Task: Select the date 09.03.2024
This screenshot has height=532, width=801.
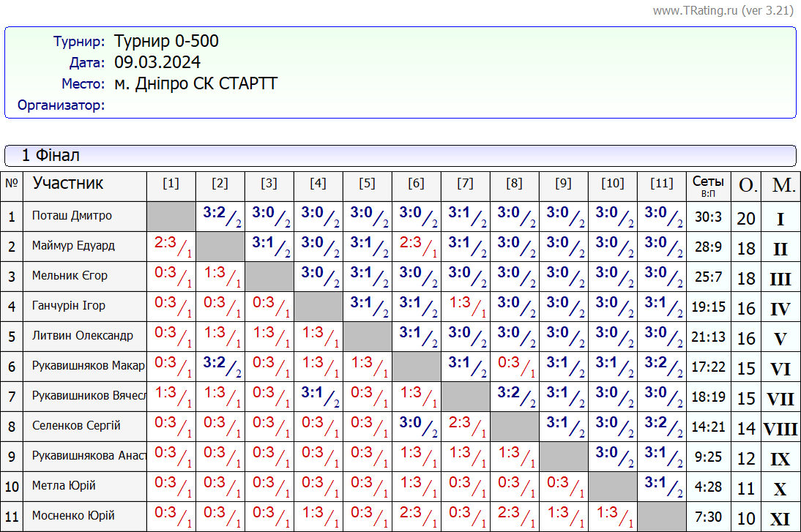Action: tap(157, 62)
